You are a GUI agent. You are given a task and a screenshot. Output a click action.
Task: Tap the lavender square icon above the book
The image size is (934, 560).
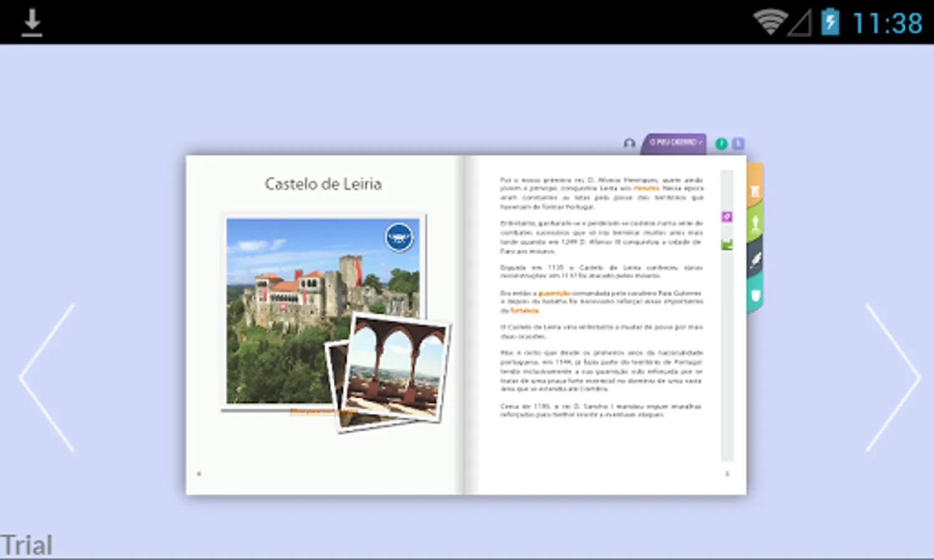click(738, 144)
